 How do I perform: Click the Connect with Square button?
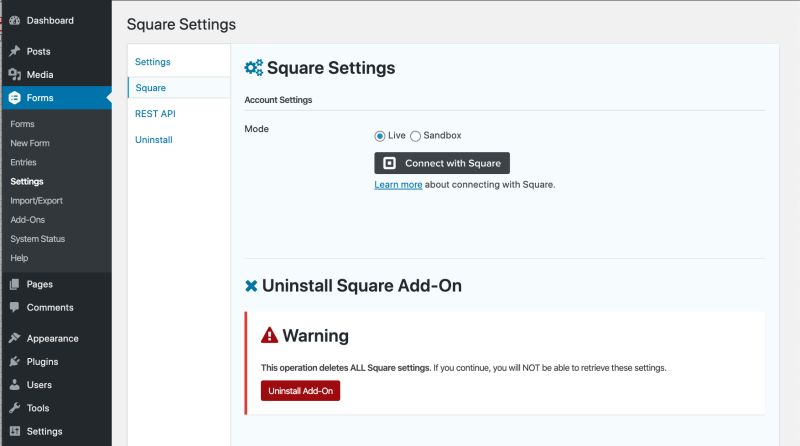442,163
